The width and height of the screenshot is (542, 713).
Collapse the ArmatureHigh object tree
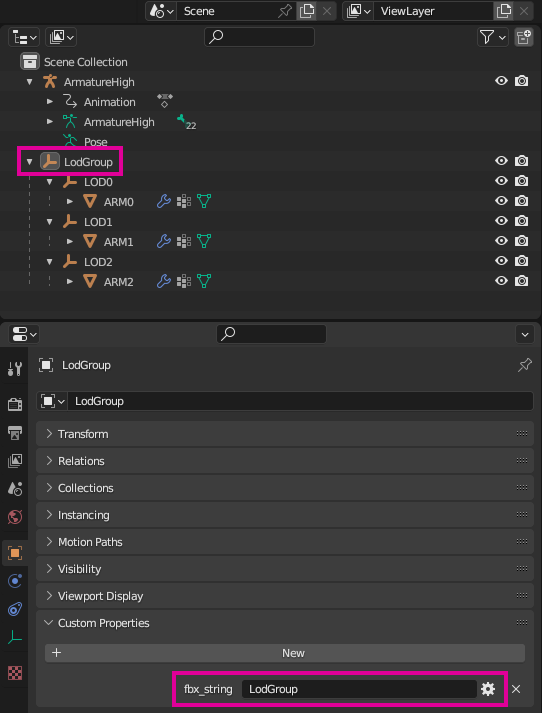[30, 82]
